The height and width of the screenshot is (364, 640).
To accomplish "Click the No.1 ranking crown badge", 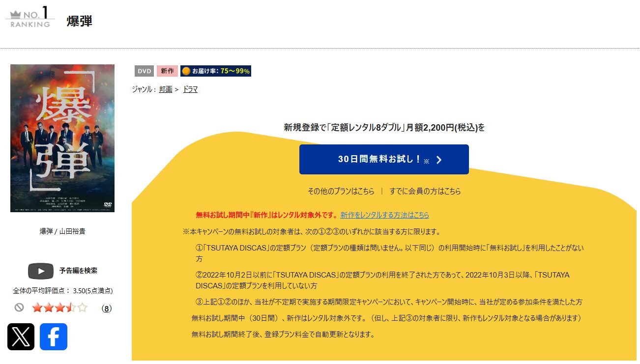I will point(29,16).
